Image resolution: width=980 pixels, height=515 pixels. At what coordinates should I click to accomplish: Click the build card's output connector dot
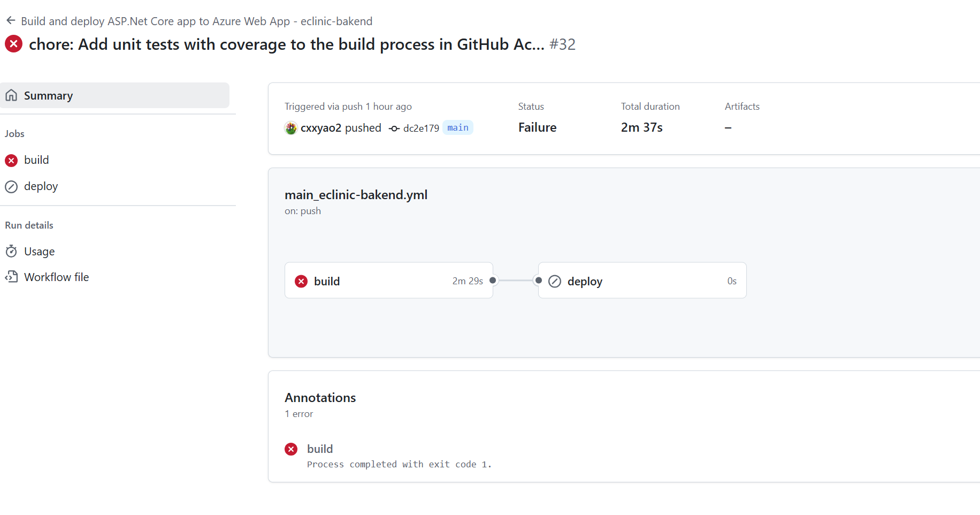tap(493, 280)
